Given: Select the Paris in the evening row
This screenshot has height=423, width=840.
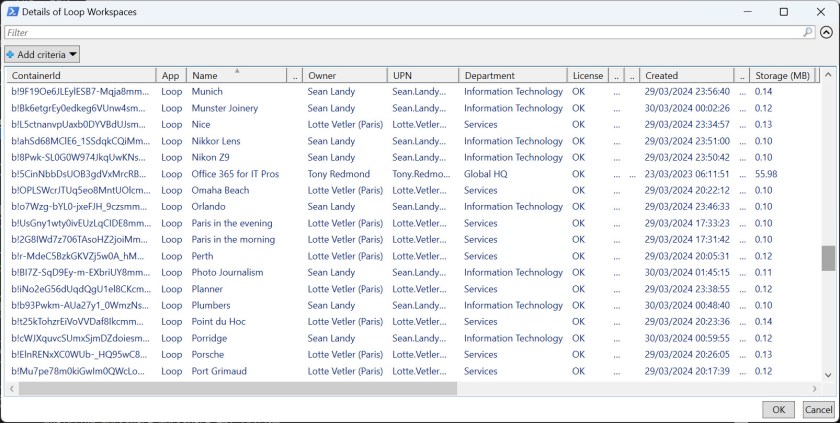Looking at the screenshot, I should 413,223.
